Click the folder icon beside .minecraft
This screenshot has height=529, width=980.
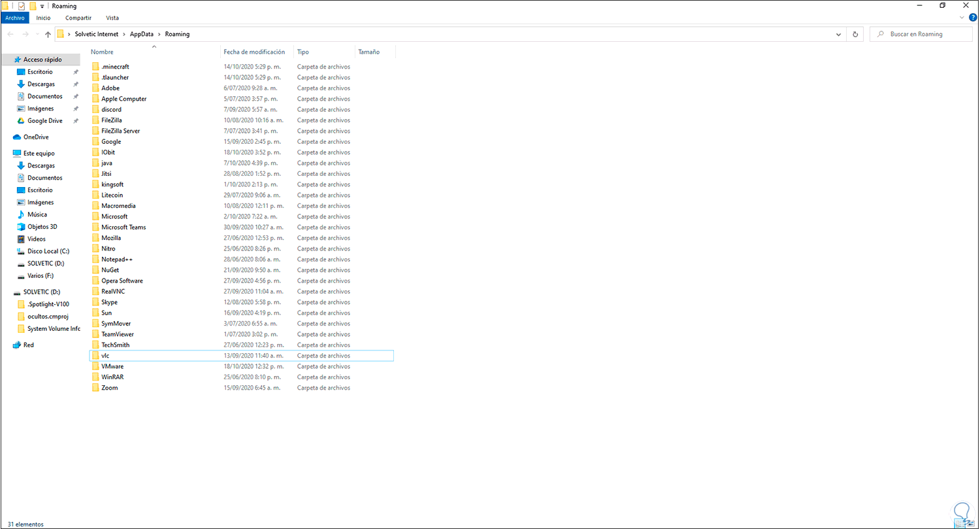tap(95, 67)
